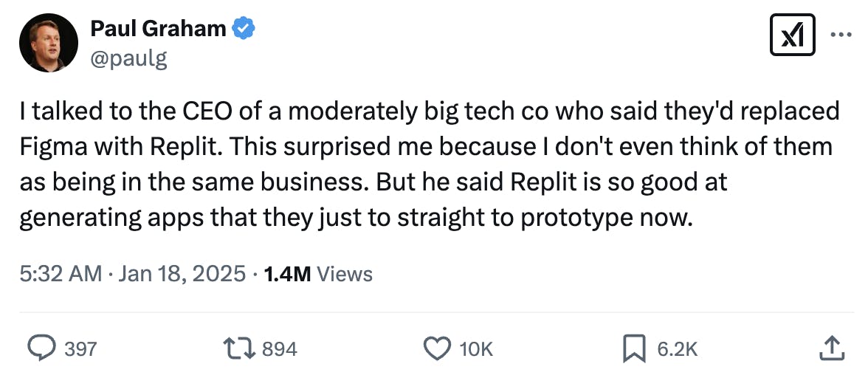
Task: Click the reply speech bubble icon
Action: [x=44, y=348]
